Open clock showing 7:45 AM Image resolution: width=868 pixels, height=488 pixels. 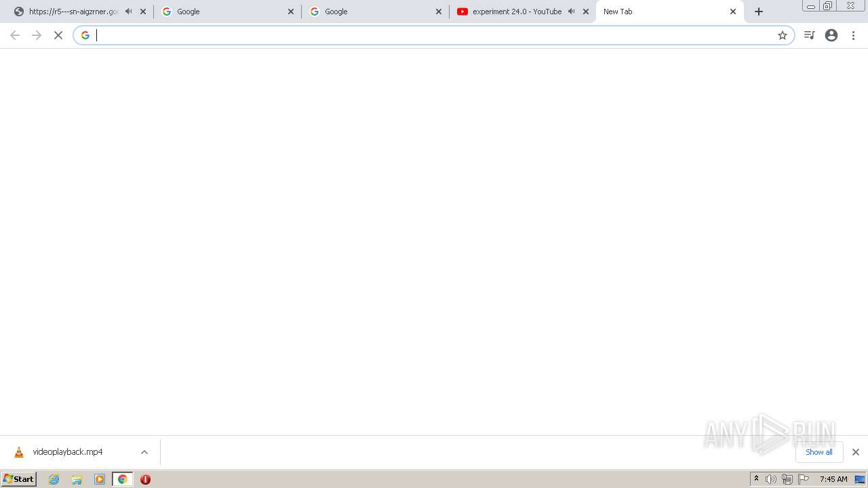833,479
